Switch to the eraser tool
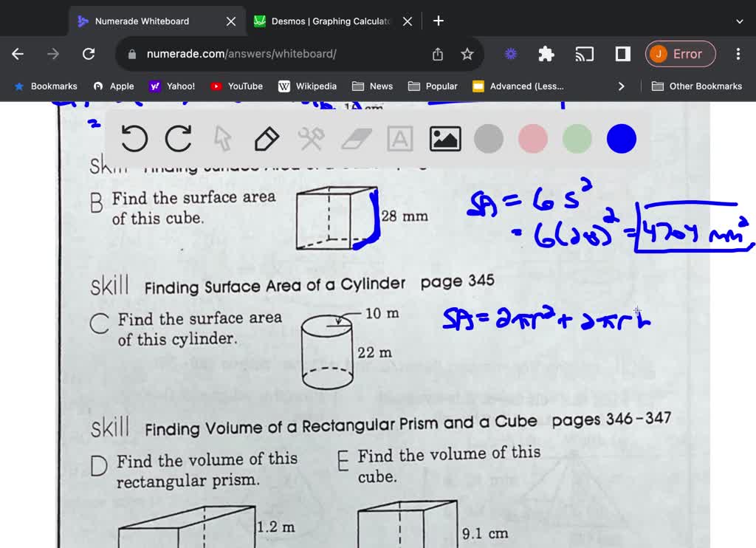Image resolution: width=756 pixels, height=548 pixels. pyautogui.click(x=355, y=138)
